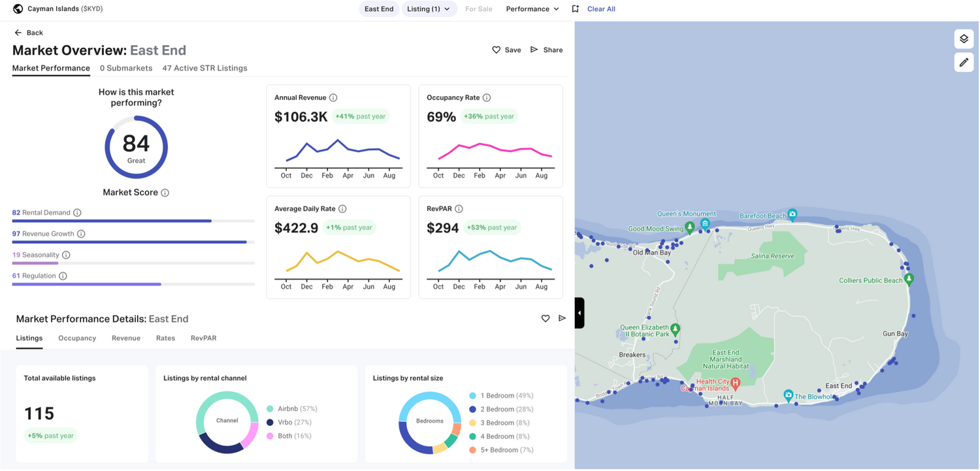Enable the For Sale filter
Image resolution: width=980 pixels, height=471 pixels.
[478, 8]
